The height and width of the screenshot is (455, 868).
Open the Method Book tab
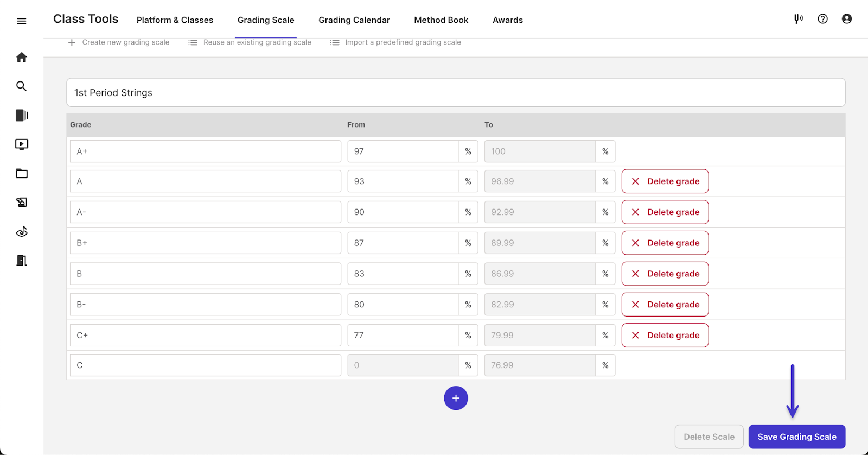(441, 20)
